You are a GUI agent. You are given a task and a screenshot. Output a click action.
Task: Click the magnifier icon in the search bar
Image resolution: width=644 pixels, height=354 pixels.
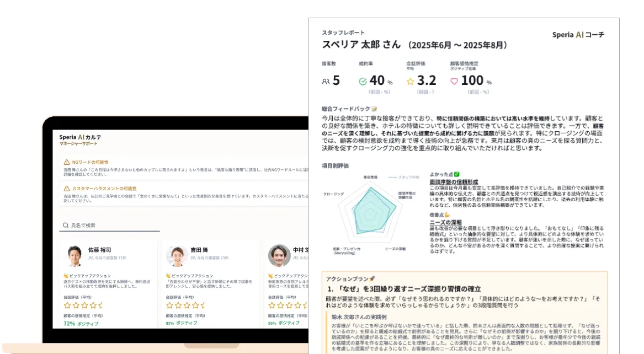(x=65, y=226)
